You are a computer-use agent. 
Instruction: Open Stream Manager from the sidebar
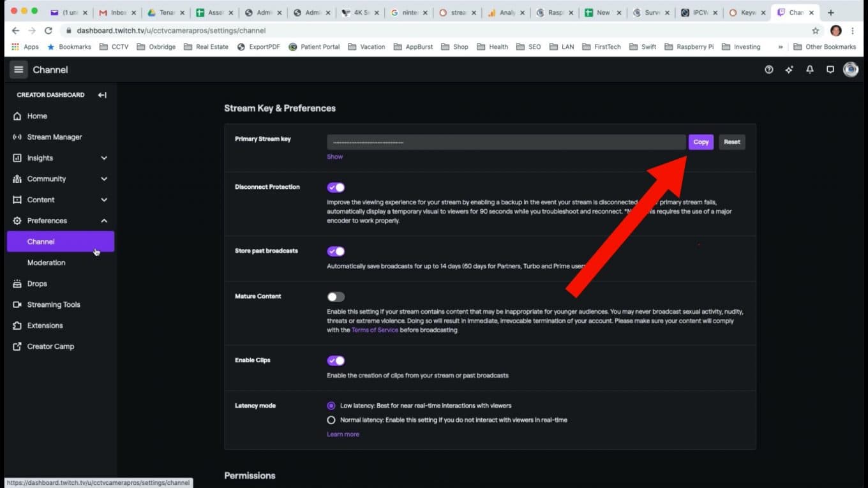(x=54, y=137)
